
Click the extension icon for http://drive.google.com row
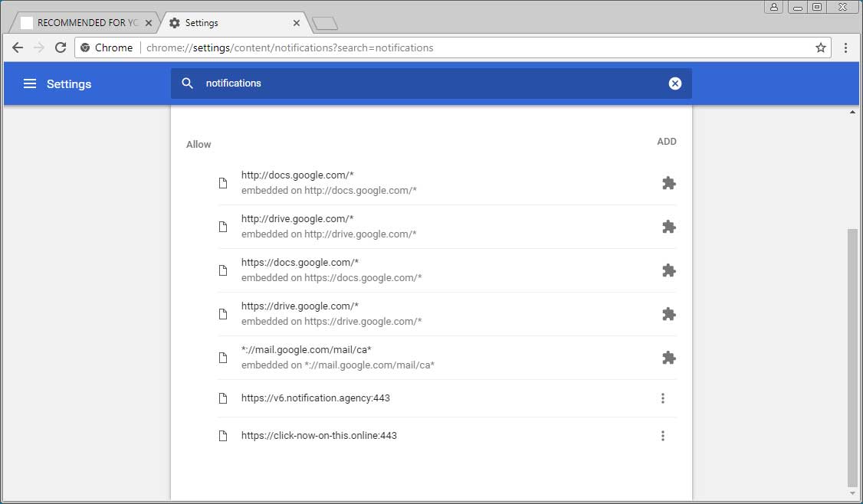(x=668, y=227)
